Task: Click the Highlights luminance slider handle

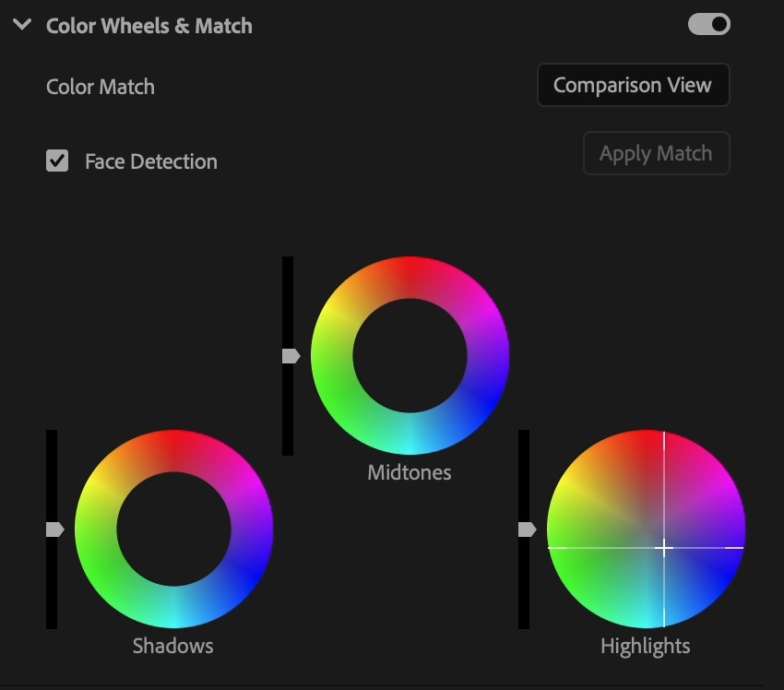Action: point(527,529)
